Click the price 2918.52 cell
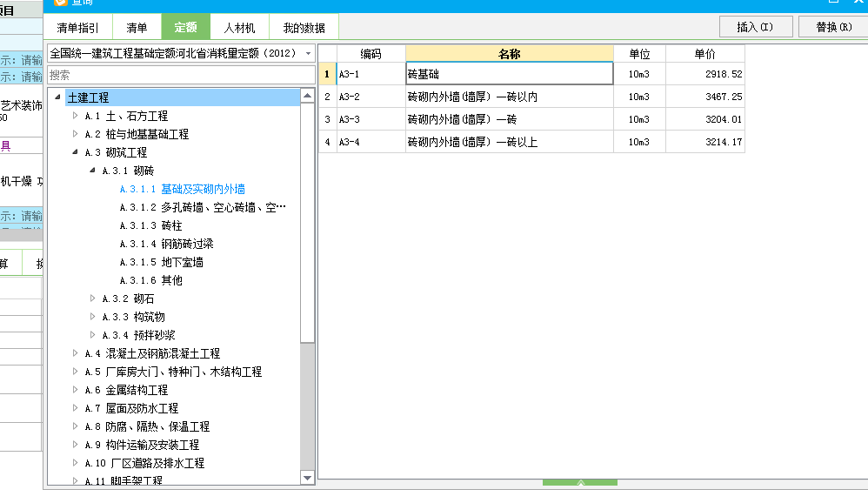 coord(704,74)
